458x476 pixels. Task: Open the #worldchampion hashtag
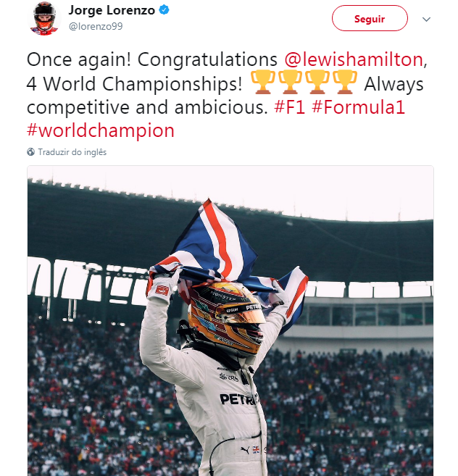(101, 130)
